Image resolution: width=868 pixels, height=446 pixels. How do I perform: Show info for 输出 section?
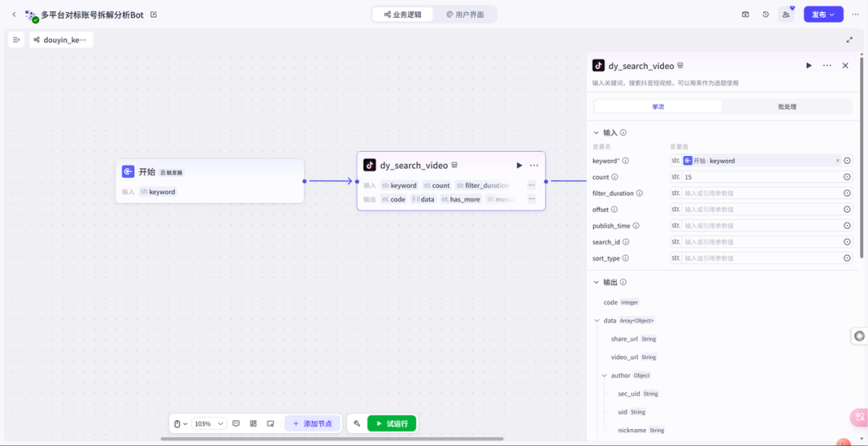pyautogui.click(x=624, y=282)
